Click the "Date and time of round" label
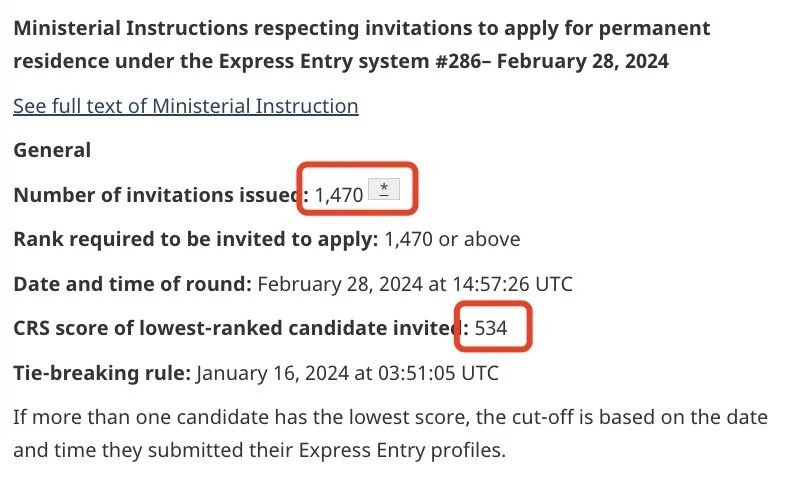 [131, 283]
